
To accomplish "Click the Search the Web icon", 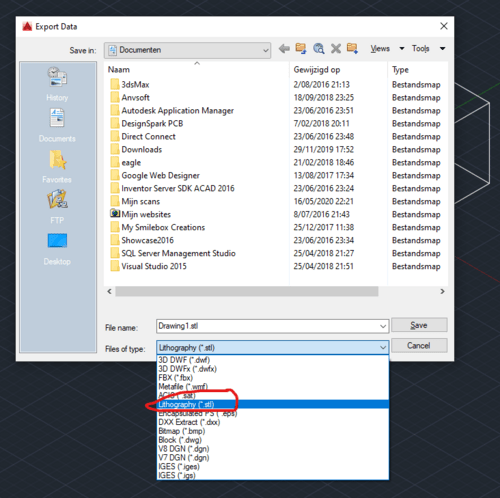I will (x=319, y=49).
